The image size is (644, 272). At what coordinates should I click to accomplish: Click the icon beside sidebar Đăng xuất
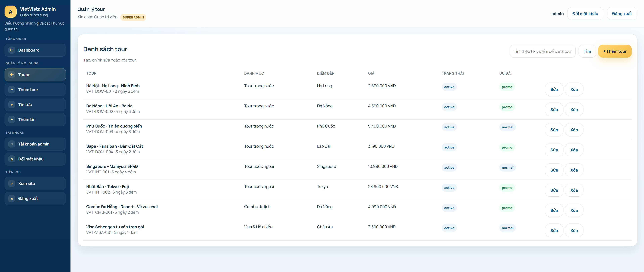(x=12, y=199)
